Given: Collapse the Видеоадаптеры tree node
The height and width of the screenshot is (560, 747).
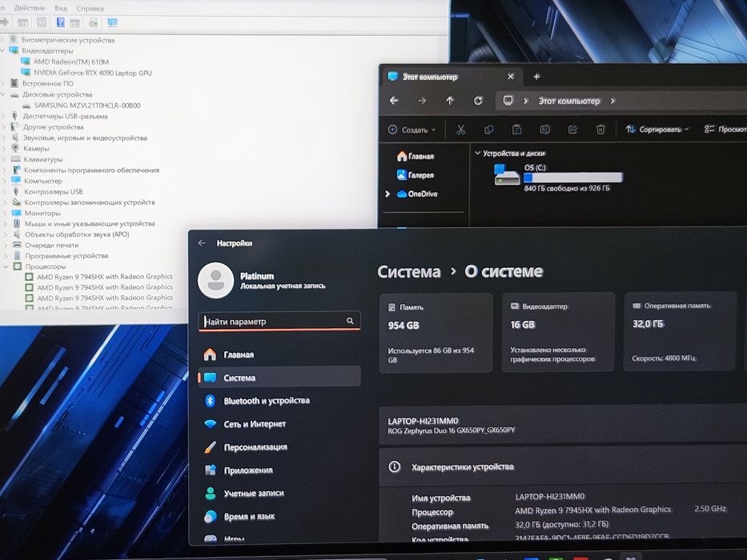Looking at the screenshot, I should (3, 50).
